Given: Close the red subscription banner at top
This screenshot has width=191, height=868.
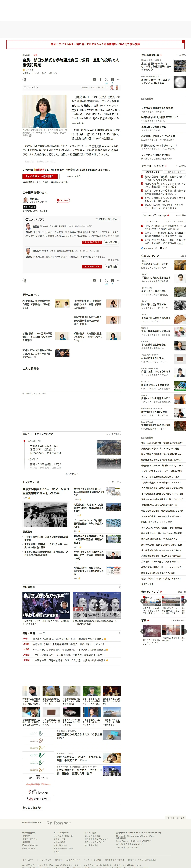Looking at the screenshot, I should [x=183, y=42].
